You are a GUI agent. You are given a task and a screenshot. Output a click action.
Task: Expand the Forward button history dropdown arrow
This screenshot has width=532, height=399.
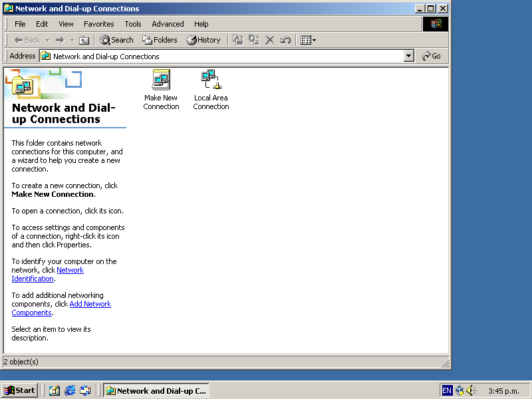pyautogui.click(x=72, y=40)
